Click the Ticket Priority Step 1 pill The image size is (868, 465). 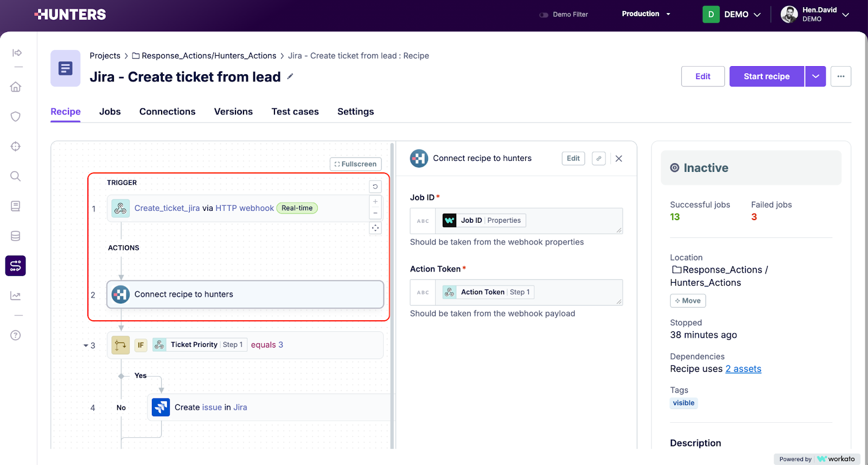(x=200, y=345)
